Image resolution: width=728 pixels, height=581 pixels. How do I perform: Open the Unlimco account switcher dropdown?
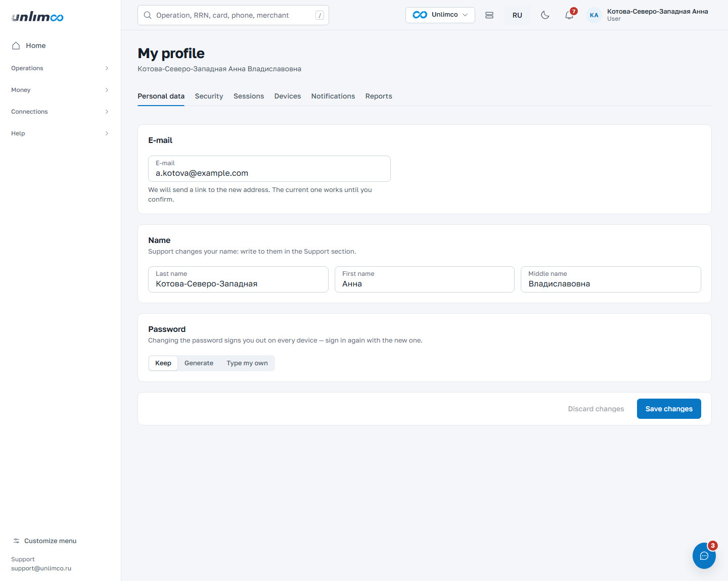[440, 15]
